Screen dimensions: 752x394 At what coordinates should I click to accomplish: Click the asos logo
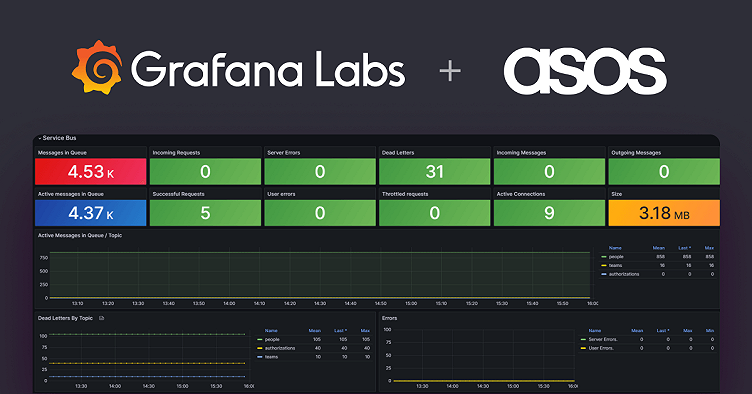585,71
